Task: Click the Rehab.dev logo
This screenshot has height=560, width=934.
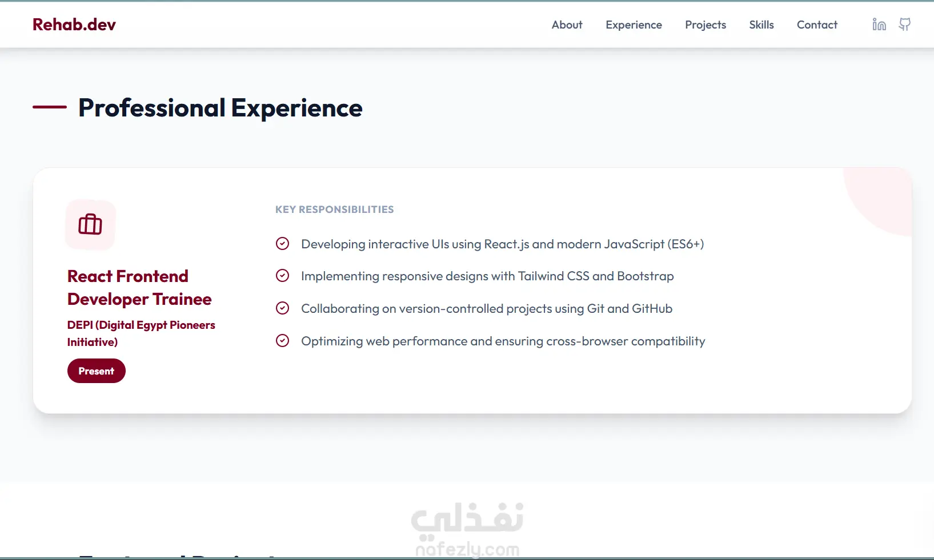Action: point(74,25)
